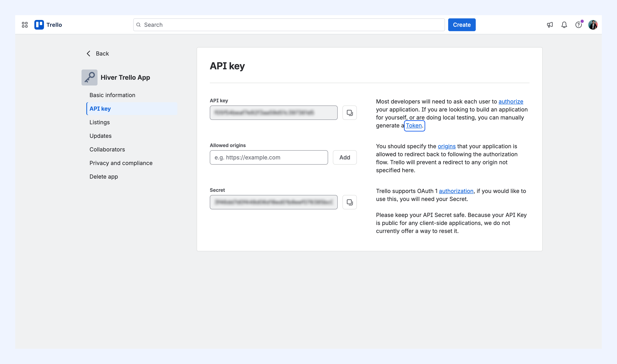Open the OAuth authorization link
This screenshot has width=617, height=364.
456,191
